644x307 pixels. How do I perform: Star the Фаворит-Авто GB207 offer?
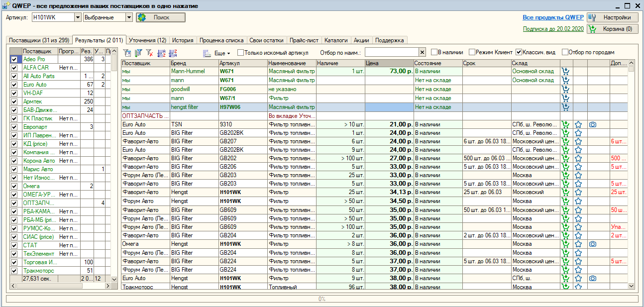[x=578, y=141]
